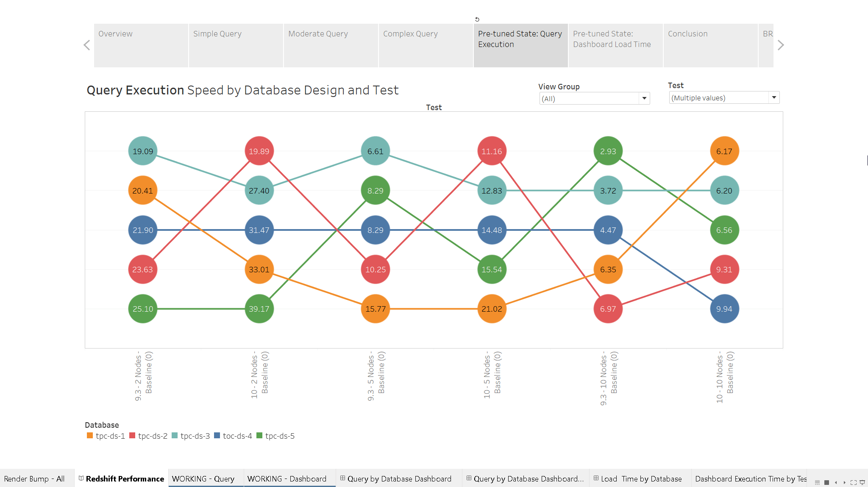Screen dimensions: 868x487
Task: Click the story revert arrow icon
Action: [x=477, y=19]
